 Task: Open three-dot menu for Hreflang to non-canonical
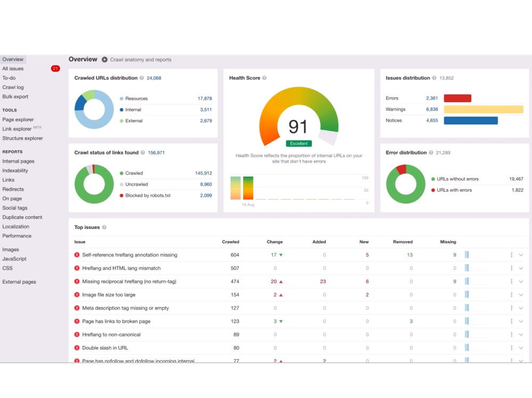point(511,335)
